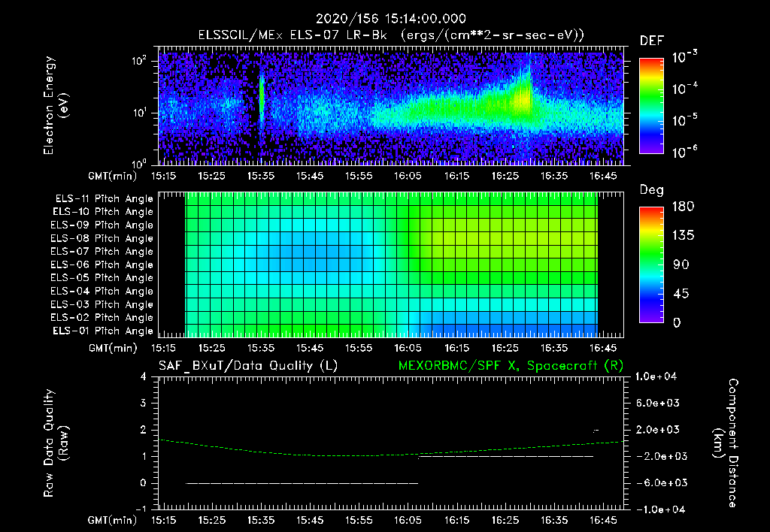Select the ELS-08 Pitch Angle row label

pos(102,238)
